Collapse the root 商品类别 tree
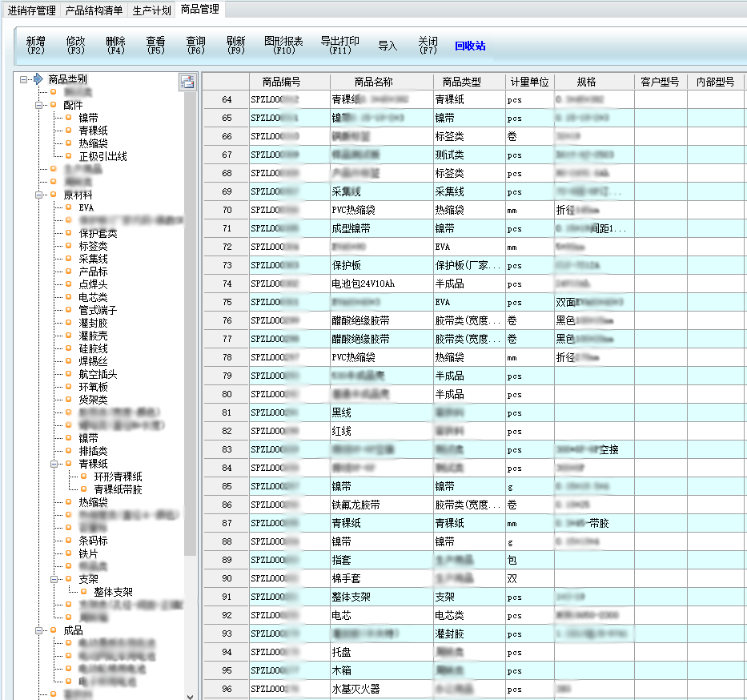The image size is (747, 700). [23, 79]
